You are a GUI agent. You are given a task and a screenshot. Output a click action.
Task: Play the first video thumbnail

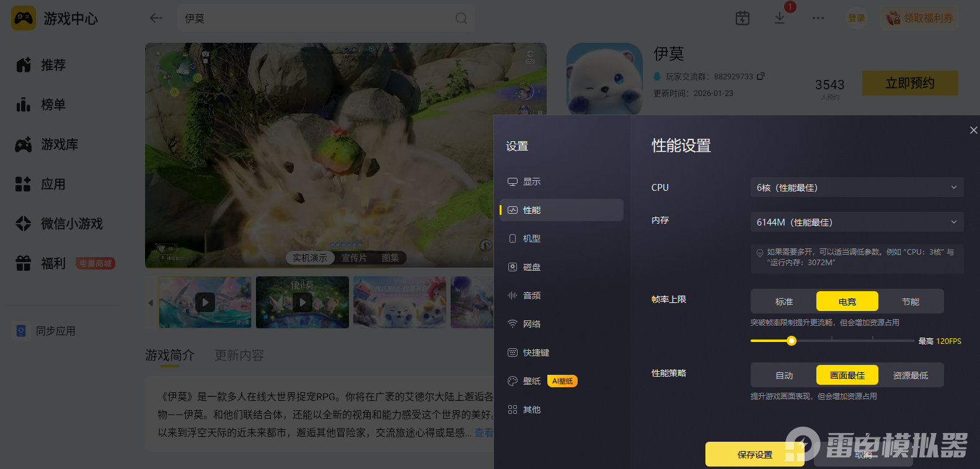click(205, 302)
